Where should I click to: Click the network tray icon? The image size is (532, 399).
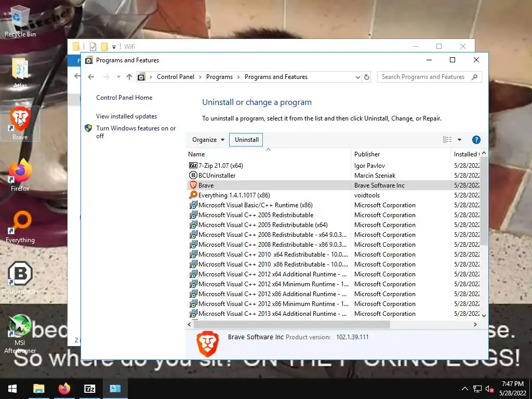point(477,389)
